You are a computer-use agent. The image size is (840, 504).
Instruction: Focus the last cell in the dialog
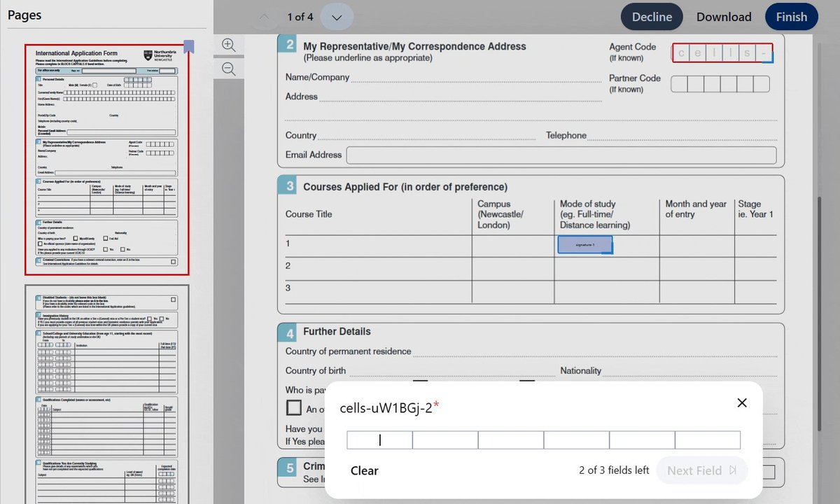point(708,440)
